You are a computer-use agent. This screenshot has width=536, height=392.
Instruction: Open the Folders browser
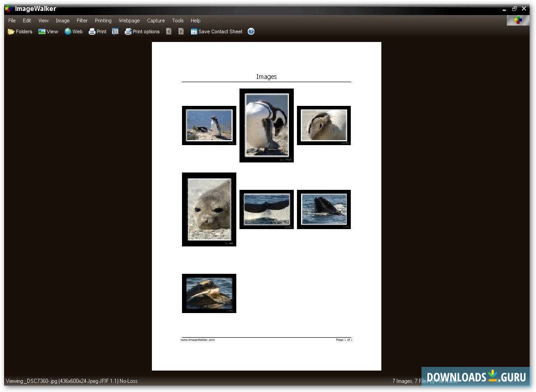[19, 31]
